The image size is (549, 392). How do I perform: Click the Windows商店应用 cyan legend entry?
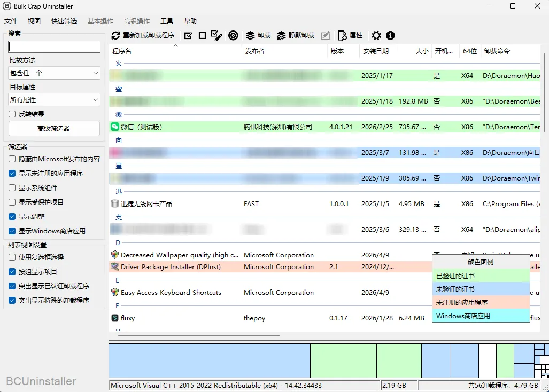point(481,316)
